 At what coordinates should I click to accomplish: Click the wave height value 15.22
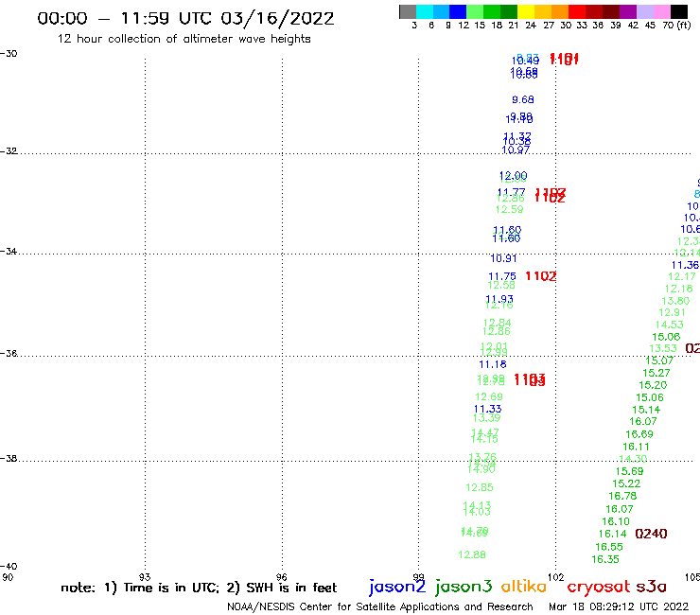[x=626, y=483]
